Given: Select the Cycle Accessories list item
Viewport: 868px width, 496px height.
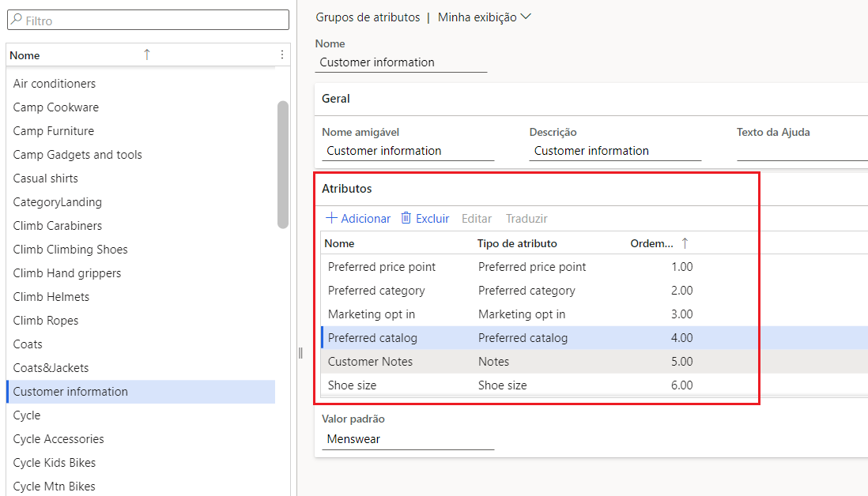Looking at the screenshot, I should tap(141, 439).
